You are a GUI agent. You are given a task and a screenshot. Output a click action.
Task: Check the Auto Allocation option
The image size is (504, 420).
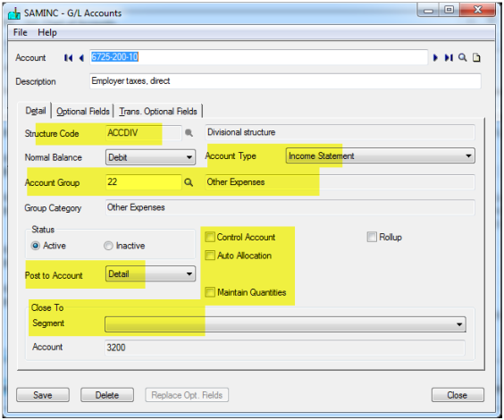click(210, 256)
